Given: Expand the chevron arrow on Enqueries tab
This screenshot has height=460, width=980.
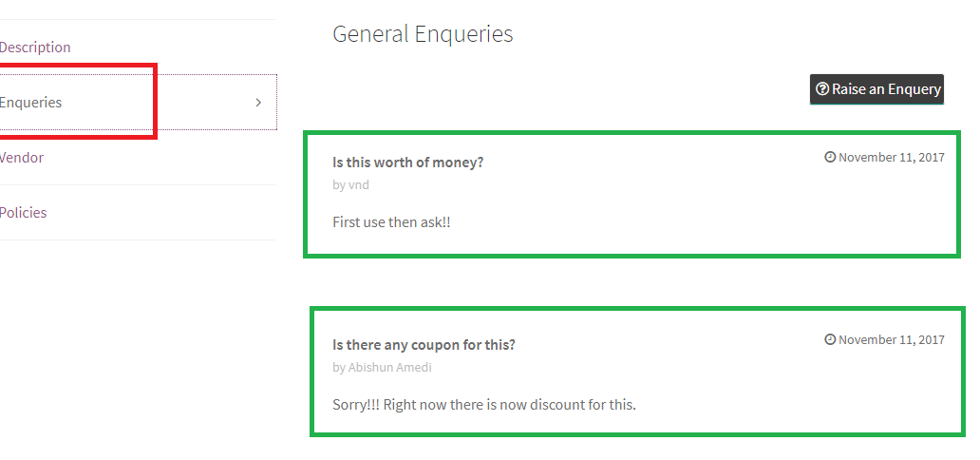Looking at the screenshot, I should point(258,103).
